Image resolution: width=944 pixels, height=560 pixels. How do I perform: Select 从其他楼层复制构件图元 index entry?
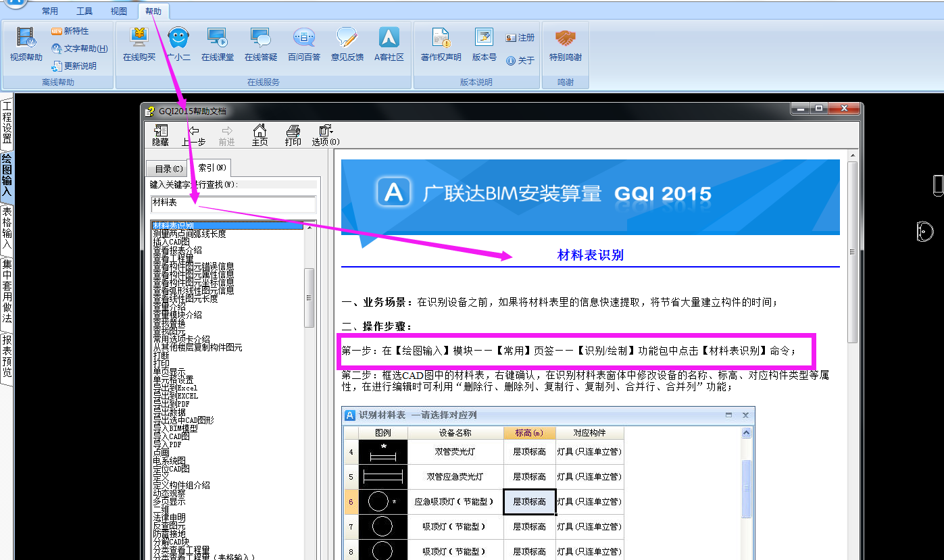point(197,347)
